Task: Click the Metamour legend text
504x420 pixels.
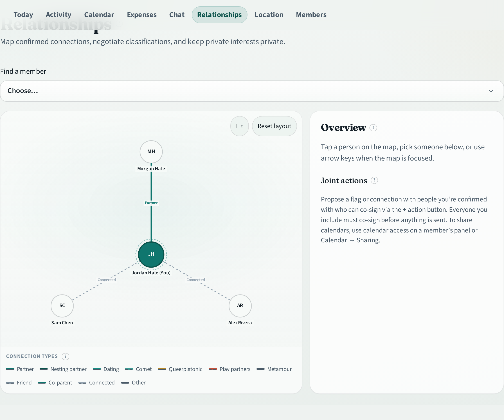Action: [279, 369]
